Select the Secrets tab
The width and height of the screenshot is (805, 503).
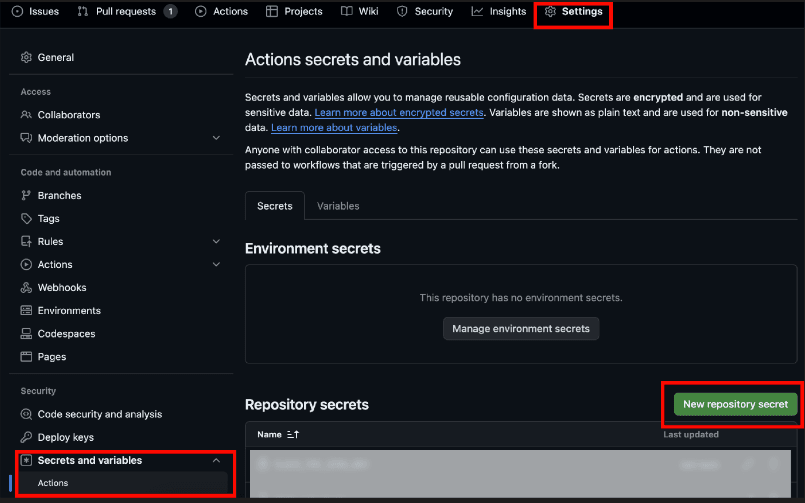275,206
